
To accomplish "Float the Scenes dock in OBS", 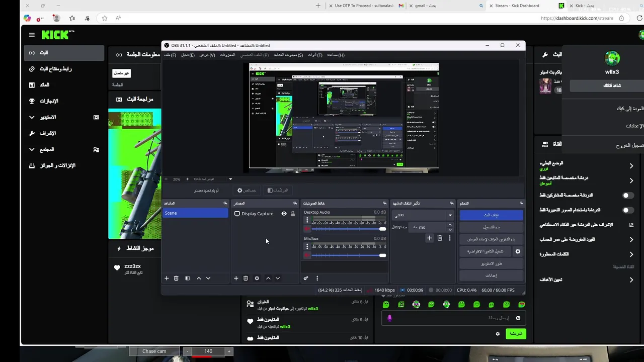I will [x=225, y=203].
